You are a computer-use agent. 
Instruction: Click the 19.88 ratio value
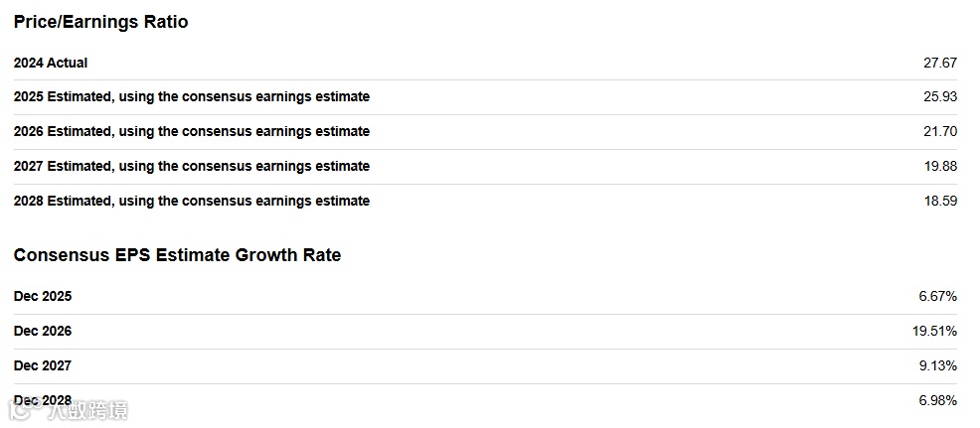tap(939, 166)
